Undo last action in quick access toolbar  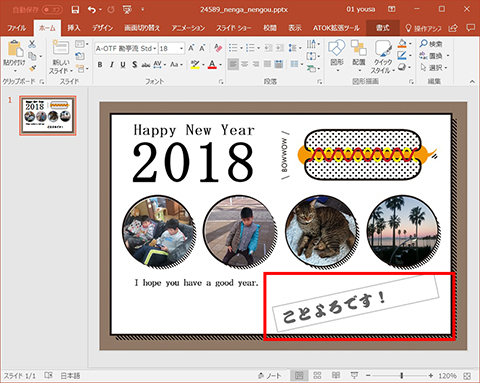coord(92,10)
